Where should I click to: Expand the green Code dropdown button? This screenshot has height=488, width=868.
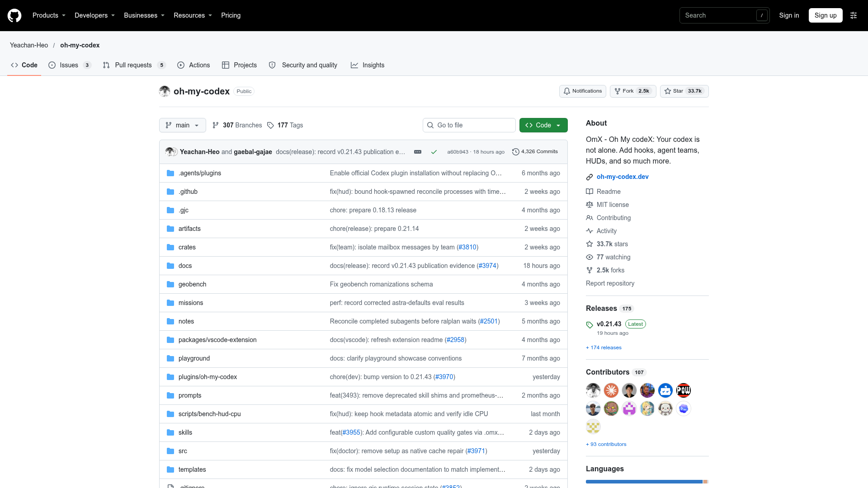543,125
